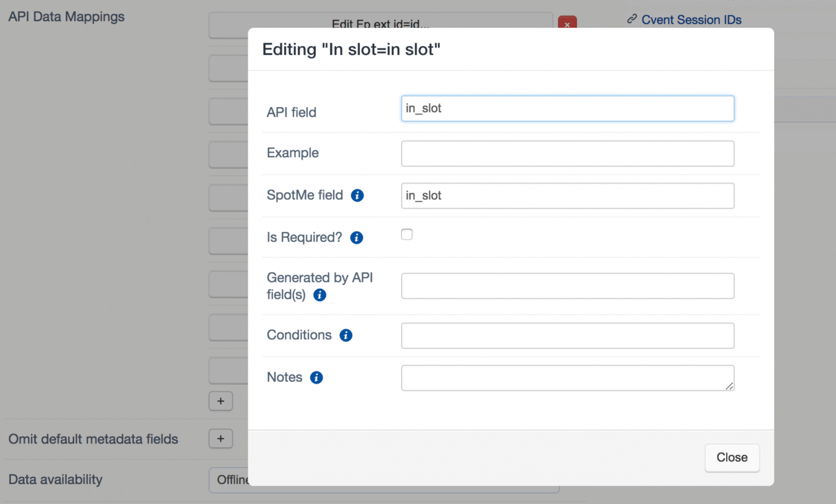Click the Generated by API field(s) input
The height and width of the screenshot is (504, 836).
pyautogui.click(x=567, y=286)
